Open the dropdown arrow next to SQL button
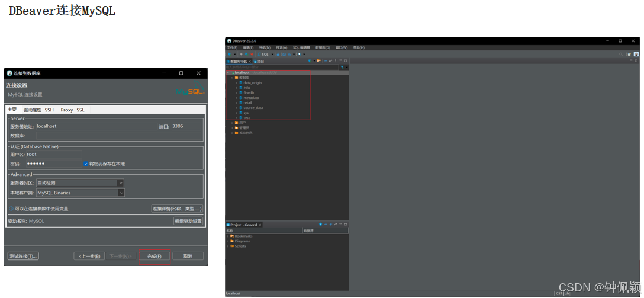The image size is (644, 298). (x=272, y=55)
